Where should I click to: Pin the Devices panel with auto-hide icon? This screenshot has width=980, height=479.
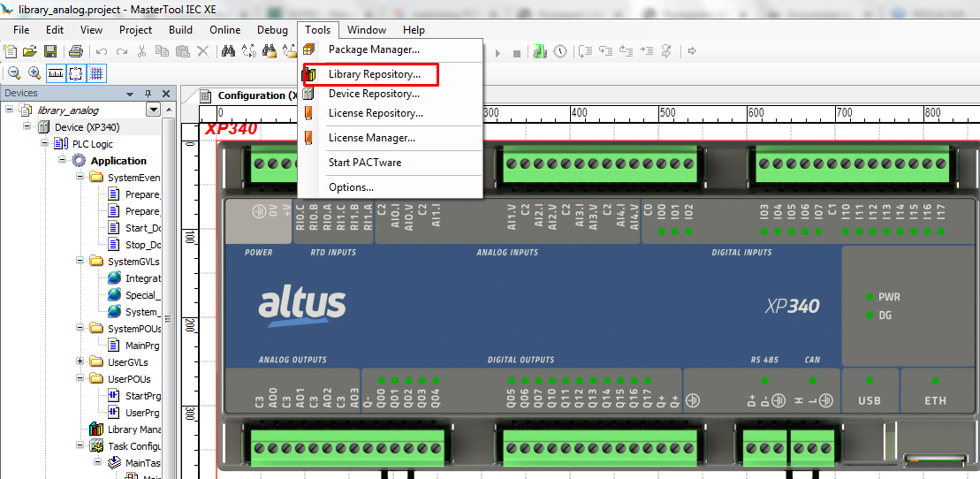(148, 94)
